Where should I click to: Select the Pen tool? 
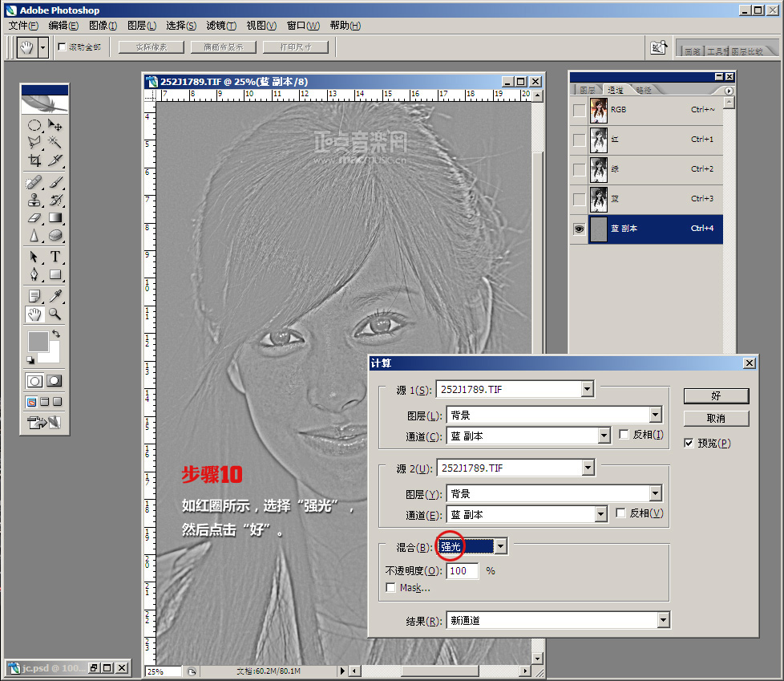pyautogui.click(x=34, y=275)
